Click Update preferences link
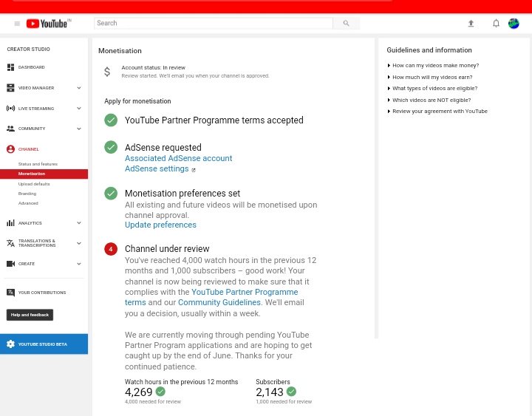 pyautogui.click(x=160, y=225)
